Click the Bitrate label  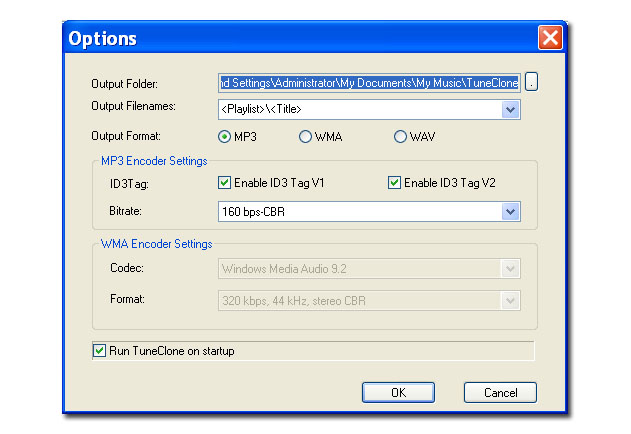click(x=125, y=211)
